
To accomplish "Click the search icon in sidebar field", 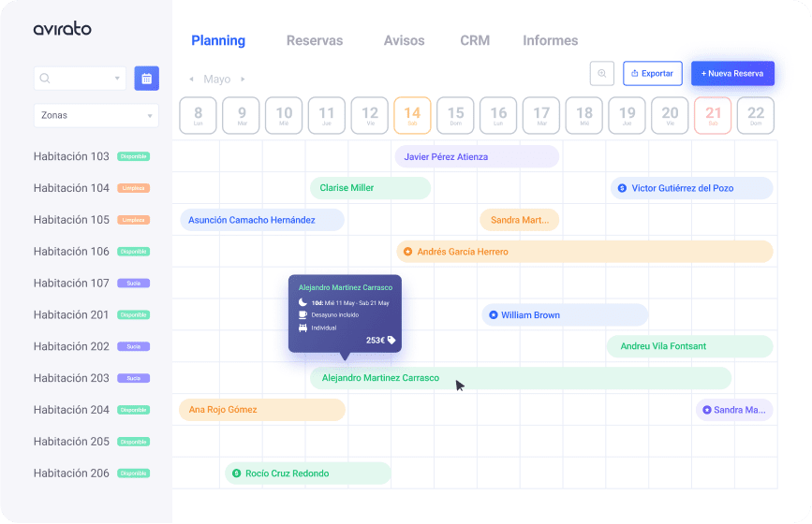I will pos(45,78).
